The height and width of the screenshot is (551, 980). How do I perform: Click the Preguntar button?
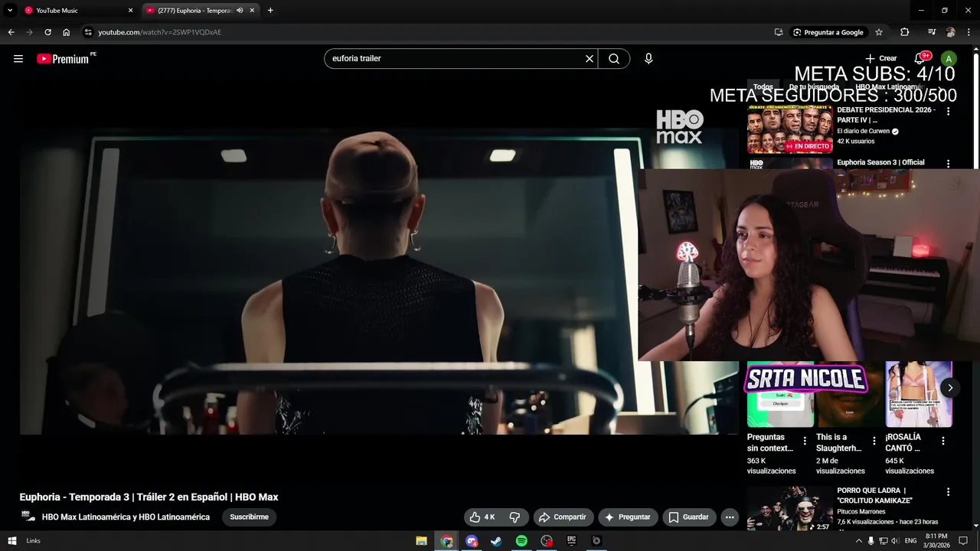(628, 517)
